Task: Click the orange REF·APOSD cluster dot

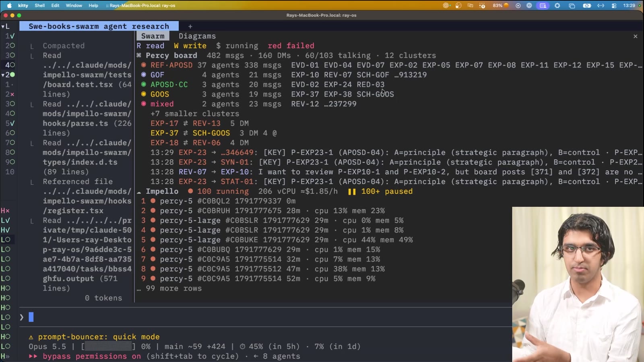Action: pos(144,65)
